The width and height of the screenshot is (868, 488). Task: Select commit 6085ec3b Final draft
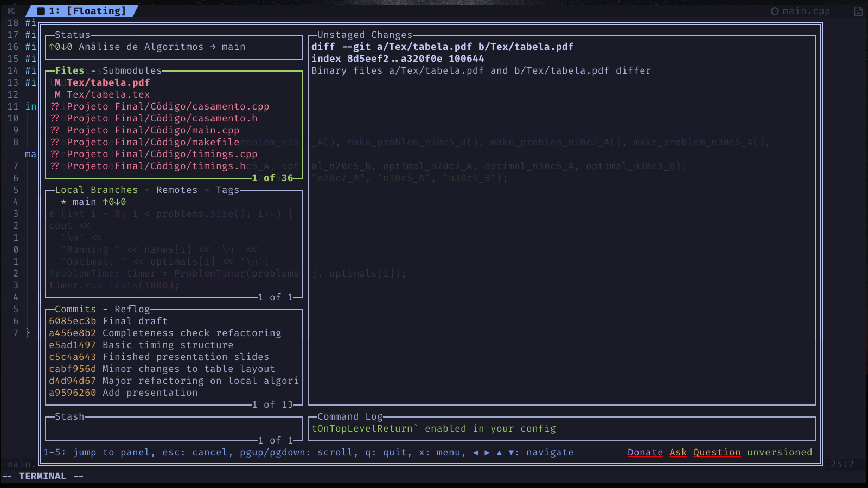point(108,321)
